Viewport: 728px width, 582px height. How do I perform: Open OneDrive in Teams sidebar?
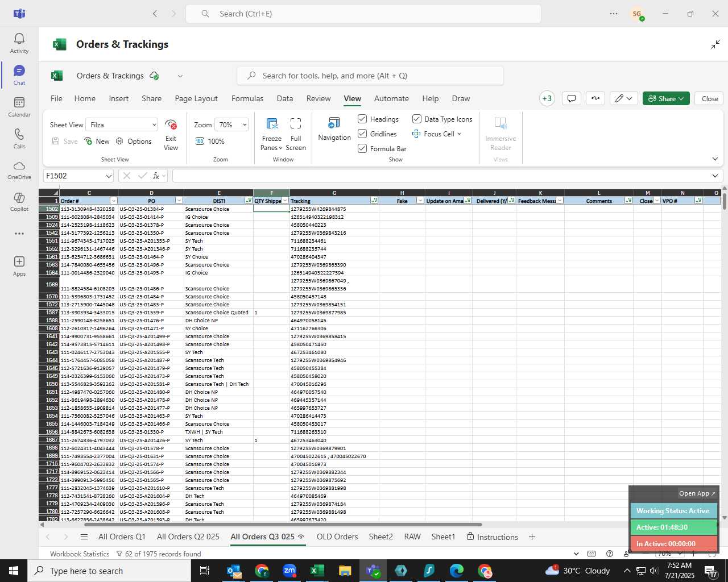click(19, 171)
